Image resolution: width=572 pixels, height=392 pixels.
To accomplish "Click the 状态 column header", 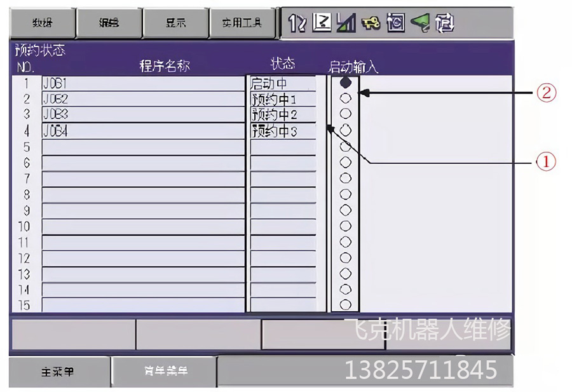I will click(x=282, y=64).
